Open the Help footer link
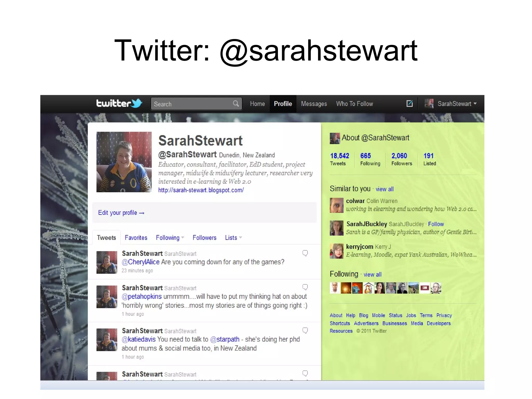The height and width of the screenshot is (399, 532). click(350, 315)
